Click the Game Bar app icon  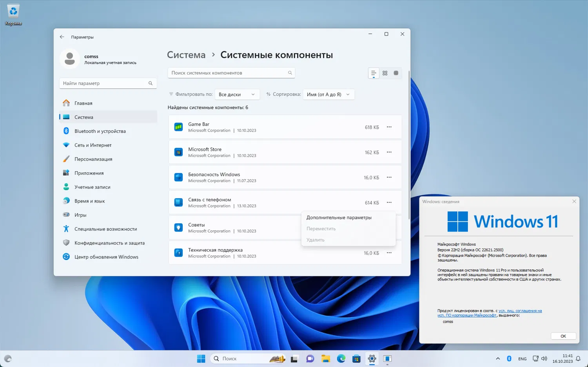[178, 127]
